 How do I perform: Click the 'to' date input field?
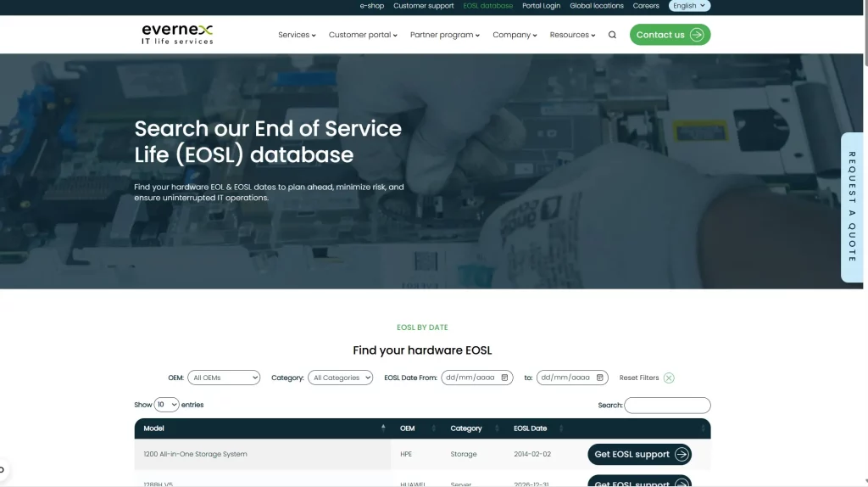point(572,378)
